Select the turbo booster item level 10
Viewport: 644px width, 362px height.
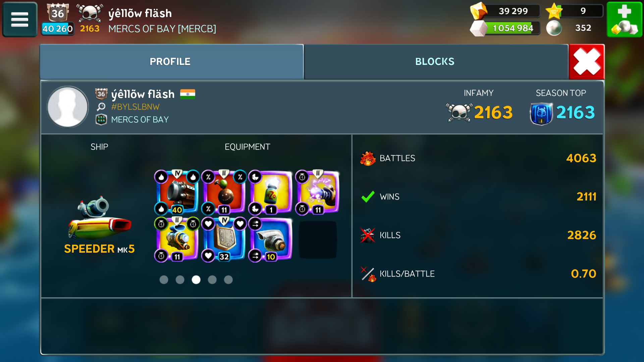coord(271,239)
